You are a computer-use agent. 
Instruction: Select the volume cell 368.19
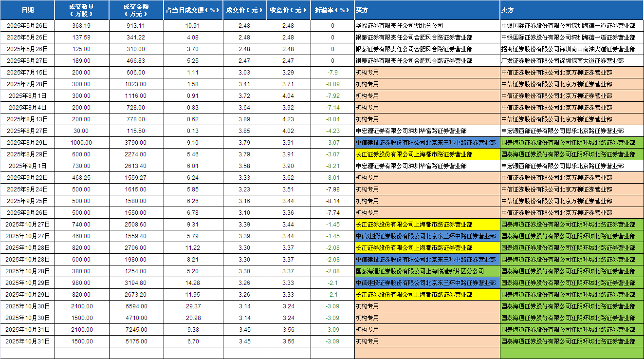click(x=82, y=25)
